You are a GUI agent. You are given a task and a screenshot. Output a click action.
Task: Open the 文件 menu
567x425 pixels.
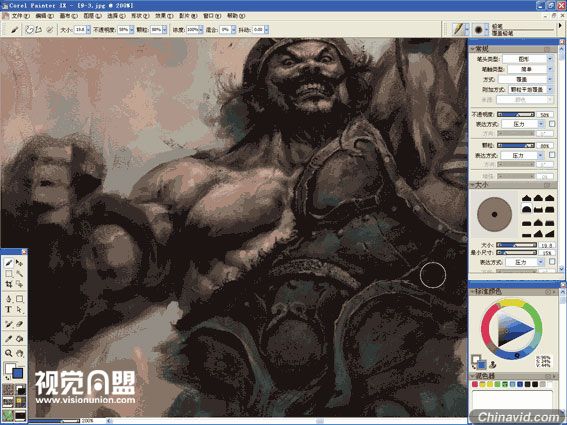[x=20, y=16]
